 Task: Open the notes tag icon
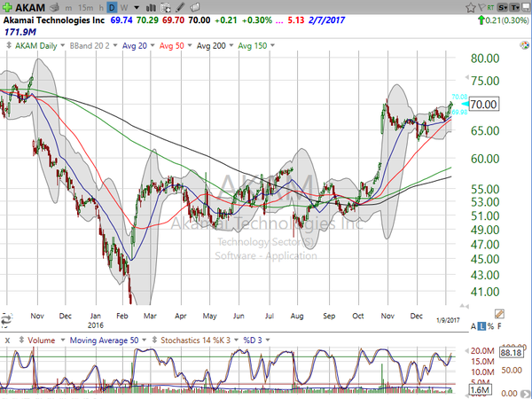(195, 7)
